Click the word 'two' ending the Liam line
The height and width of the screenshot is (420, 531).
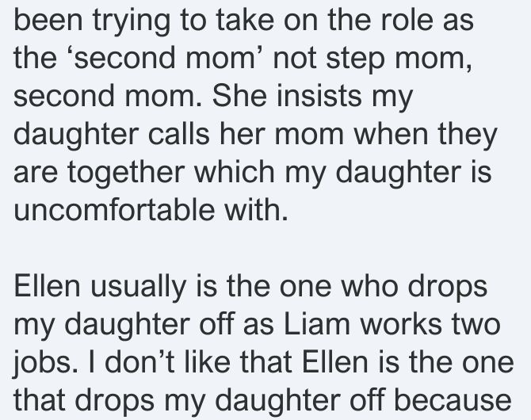pos(476,324)
